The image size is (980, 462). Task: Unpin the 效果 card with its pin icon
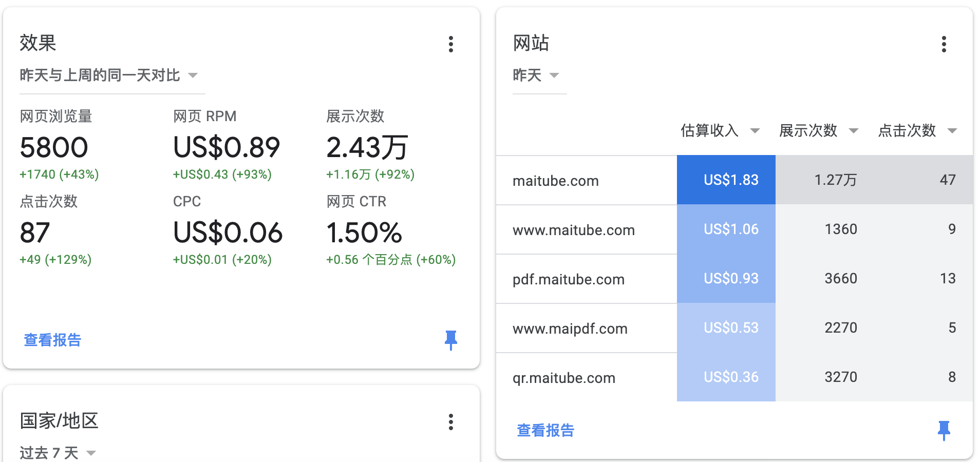(451, 340)
